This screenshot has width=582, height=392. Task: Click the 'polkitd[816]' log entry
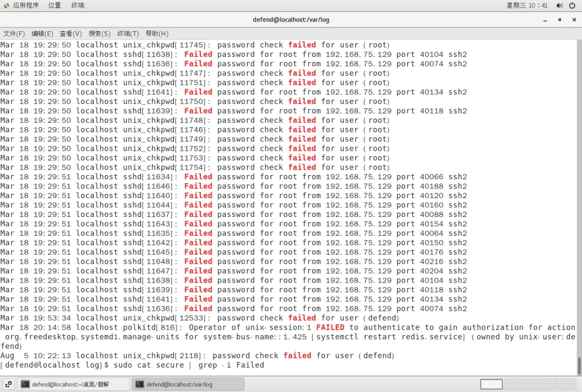(x=151, y=327)
